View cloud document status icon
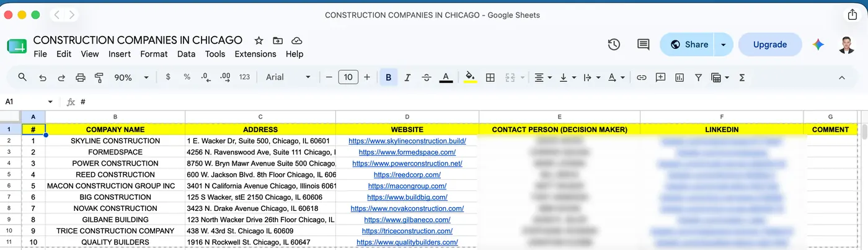The height and width of the screenshot is (250, 868). pos(297,40)
